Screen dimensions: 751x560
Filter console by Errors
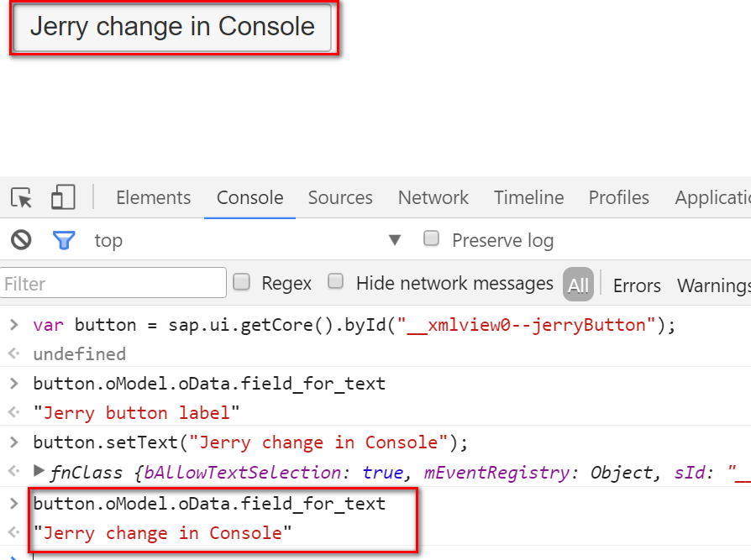point(637,285)
